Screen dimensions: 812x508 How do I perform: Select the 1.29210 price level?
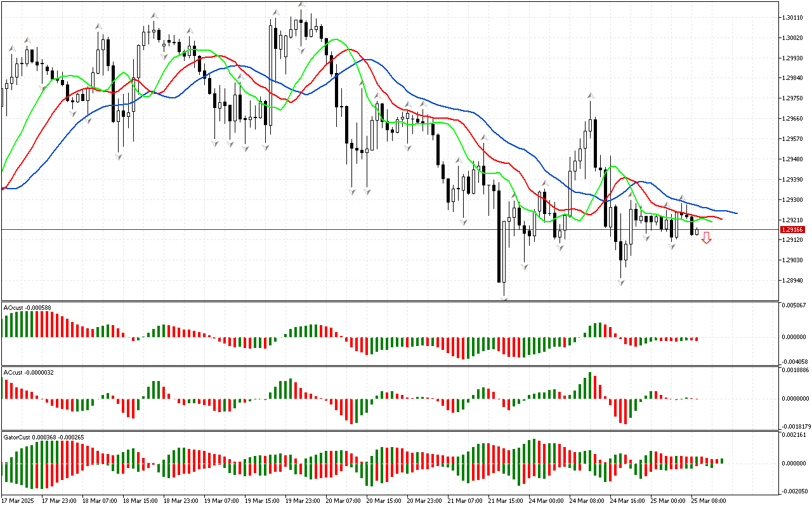(793, 220)
